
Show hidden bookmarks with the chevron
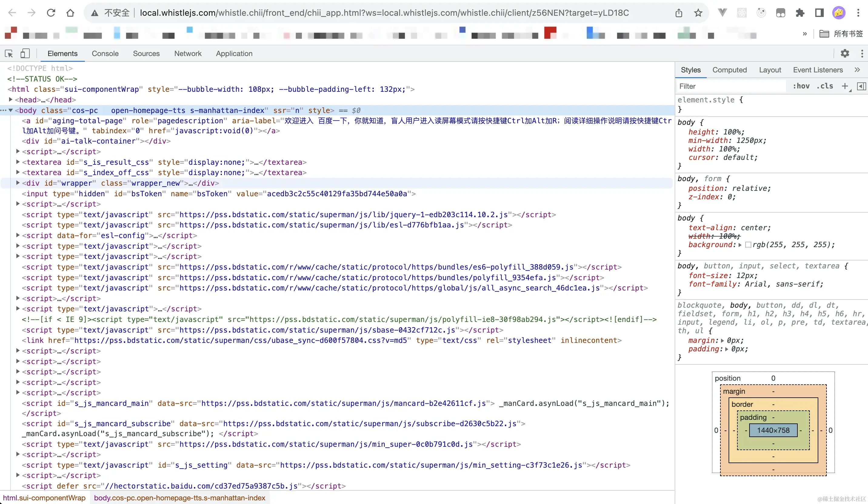805,34
